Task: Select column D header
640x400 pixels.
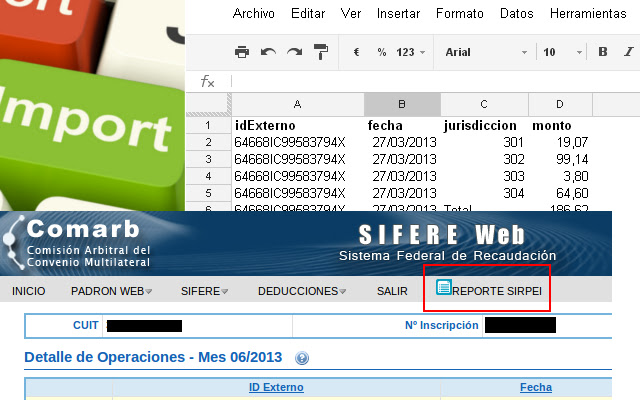Action: click(x=560, y=104)
